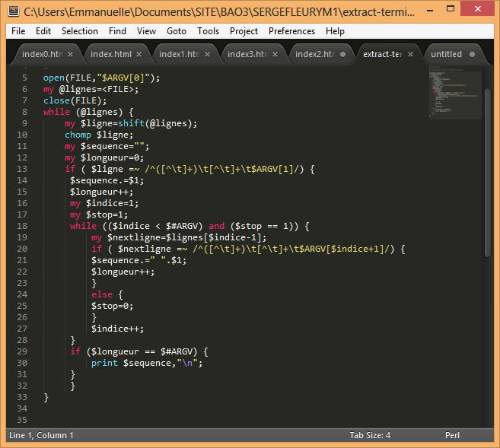Click 'chomp' keyword on line 10

click(x=78, y=135)
